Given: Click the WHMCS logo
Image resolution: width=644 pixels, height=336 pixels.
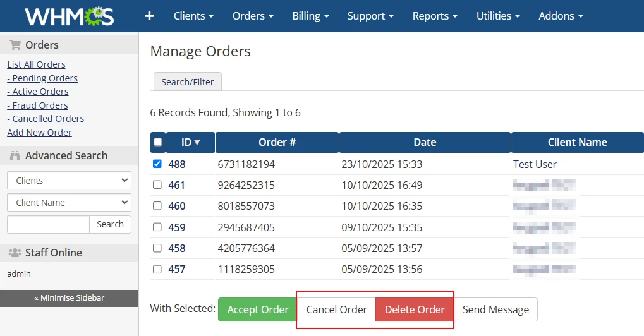Looking at the screenshot, I should click(x=69, y=16).
